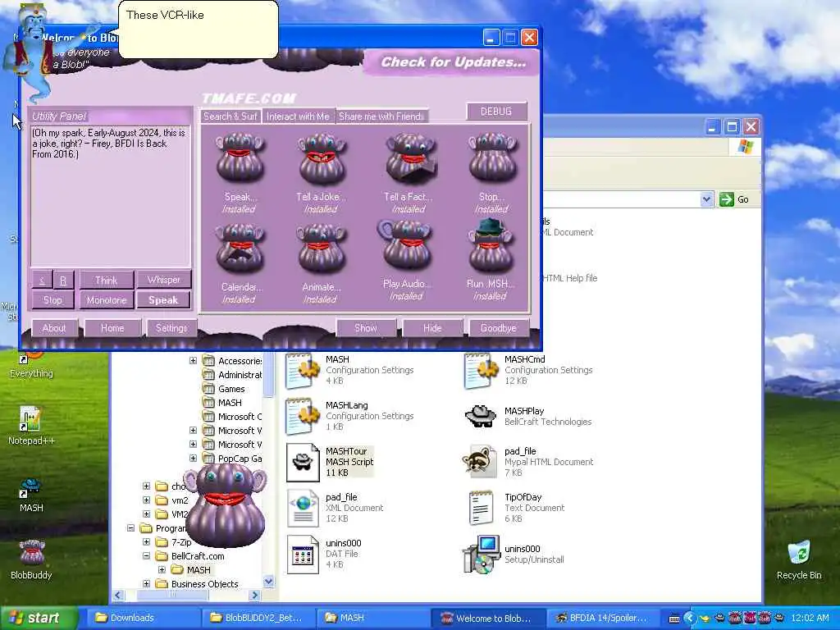Screen dimensions: 840x630
Task: Click the Play Audio blob icon
Action: pyautogui.click(x=405, y=244)
